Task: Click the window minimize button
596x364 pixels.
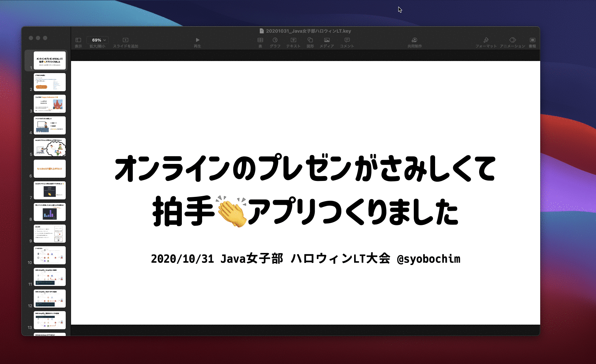Action: pos(38,38)
